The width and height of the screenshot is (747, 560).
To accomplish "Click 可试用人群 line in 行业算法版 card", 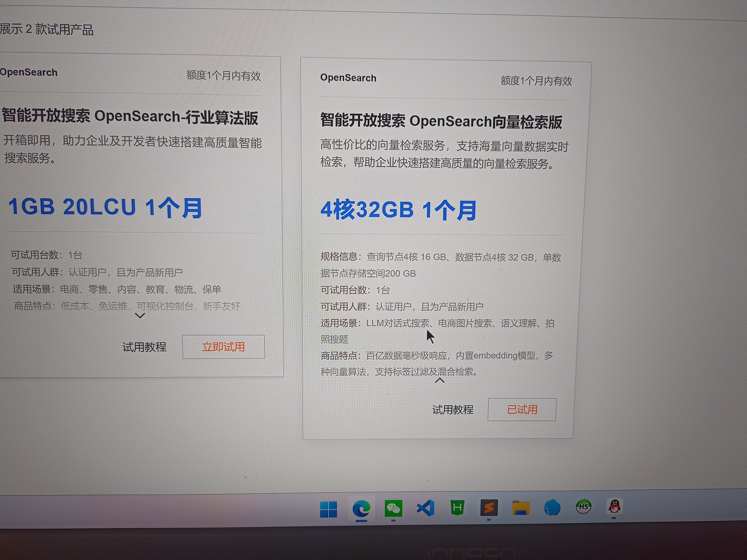I will point(97,272).
